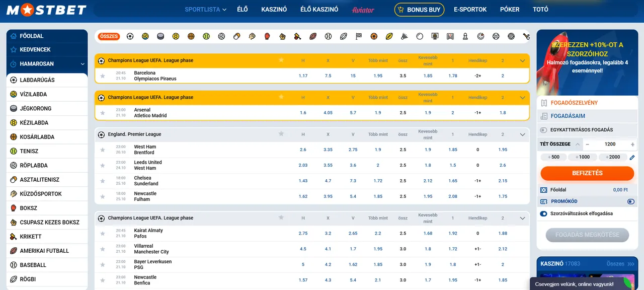644x290 pixels.
Task: Select the football icon in the sport filter bar
Action: [x=130, y=36]
